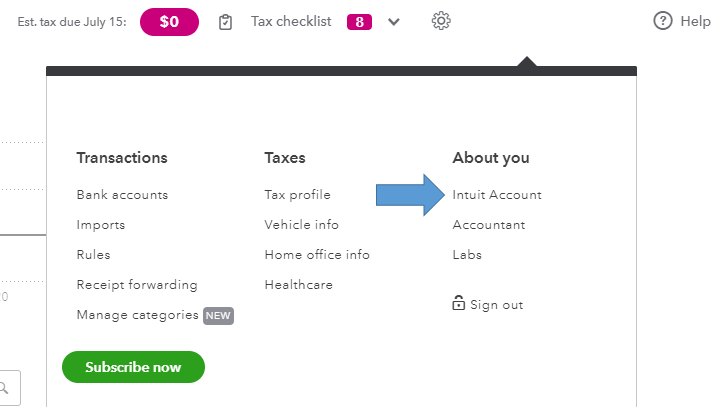Open Tax profile settings
Image resolution: width=720 pixels, height=407 pixels.
[297, 195]
